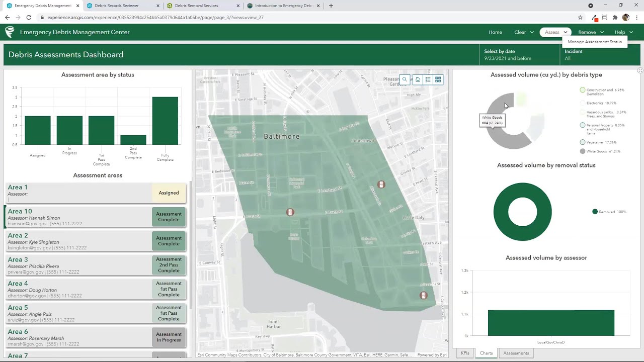Select the Area 10 Hannah Simon card

pos(96,217)
